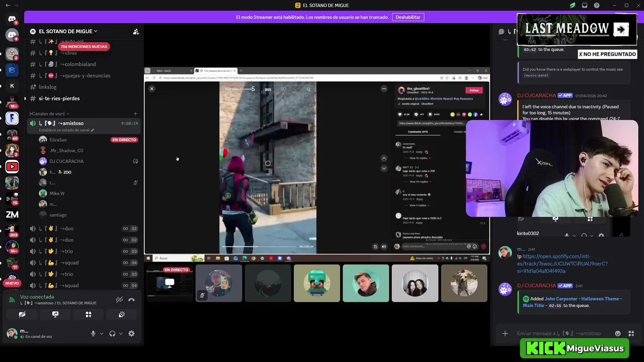Screen dimensions: 644x362
Task: Open activities launcher in voice panel
Action: tap(89, 314)
